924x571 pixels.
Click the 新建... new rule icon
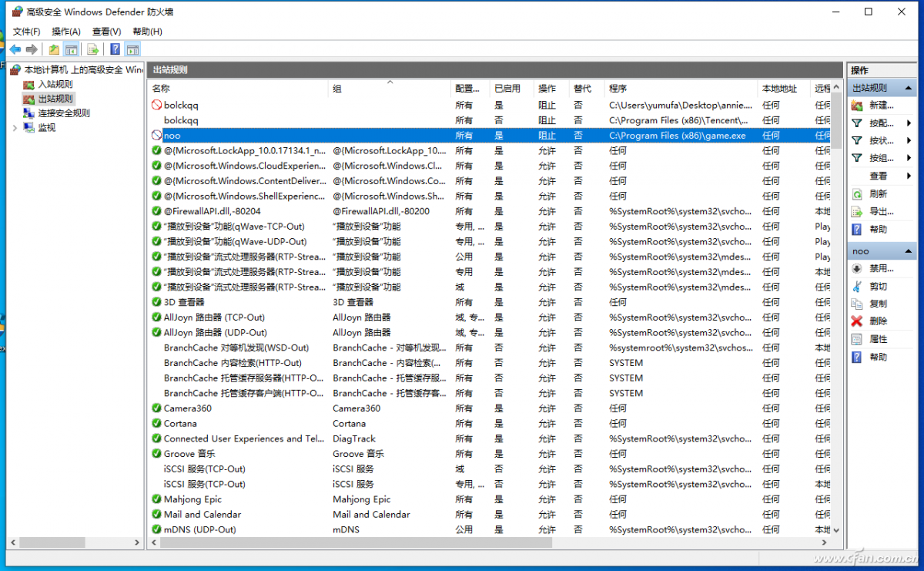(856, 105)
